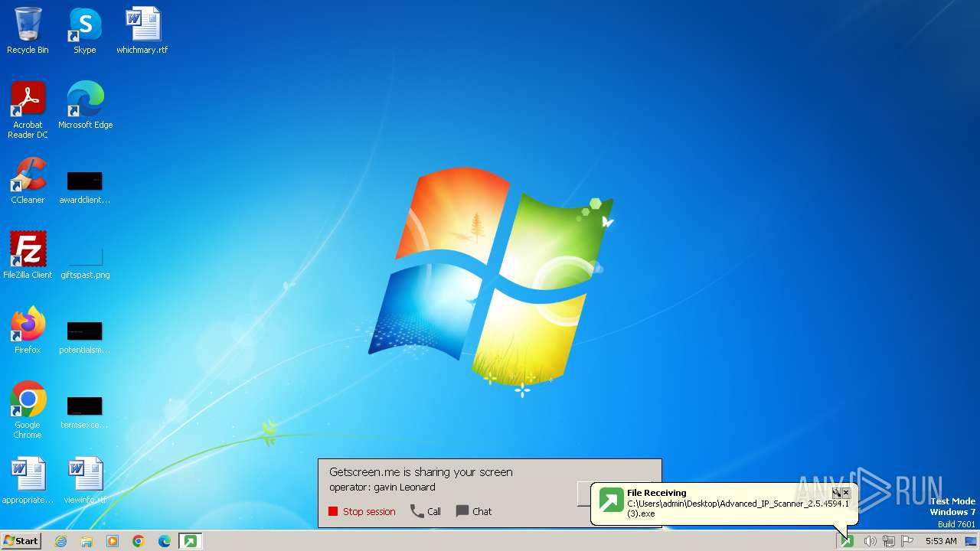This screenshot has height=551, width=980.
Task: Open Chat with the operator
Action: (x=474, y=511)
